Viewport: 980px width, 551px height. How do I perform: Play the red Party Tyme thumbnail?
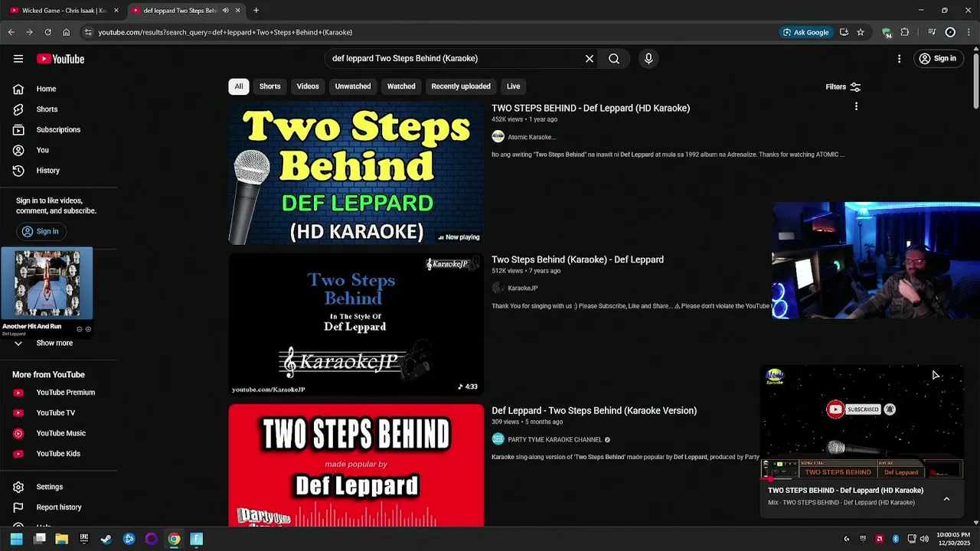point(356,465)
